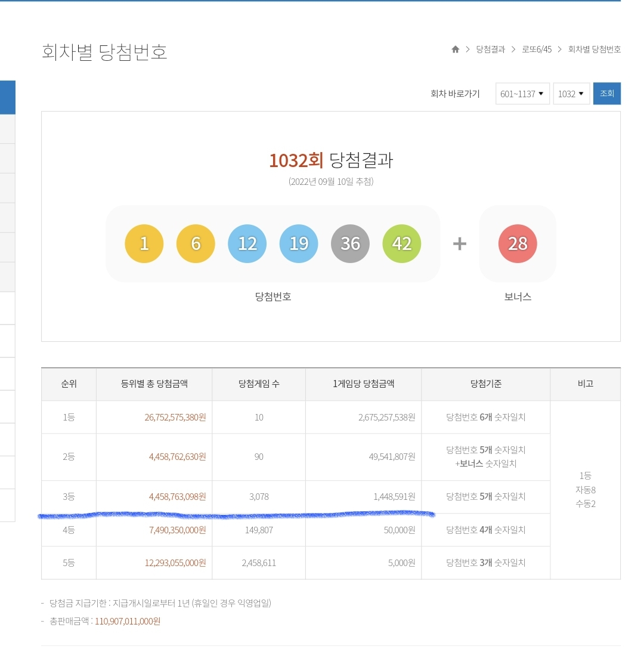Open 로또6/45 breadcrumb link
644x649 pixels.
pos(537,50)
